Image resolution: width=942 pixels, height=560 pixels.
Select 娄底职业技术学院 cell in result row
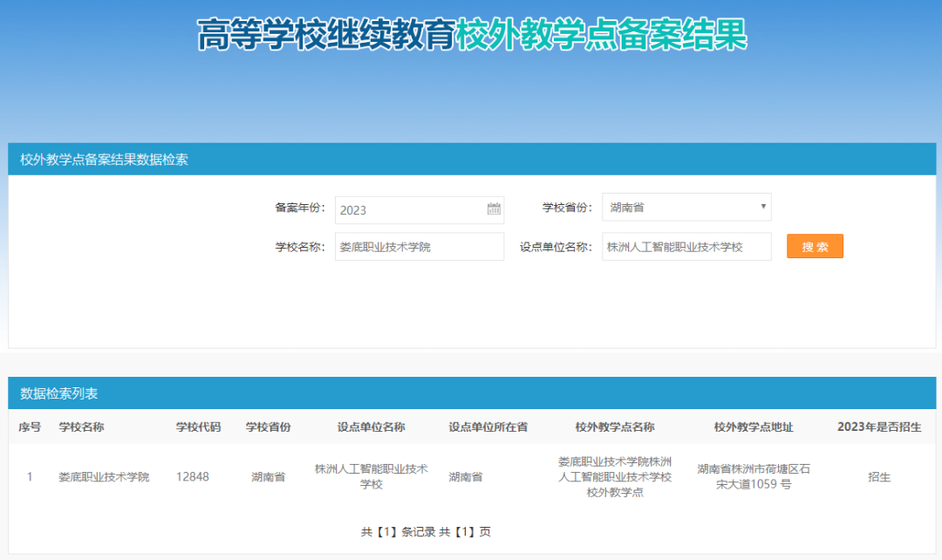[104, 477]
